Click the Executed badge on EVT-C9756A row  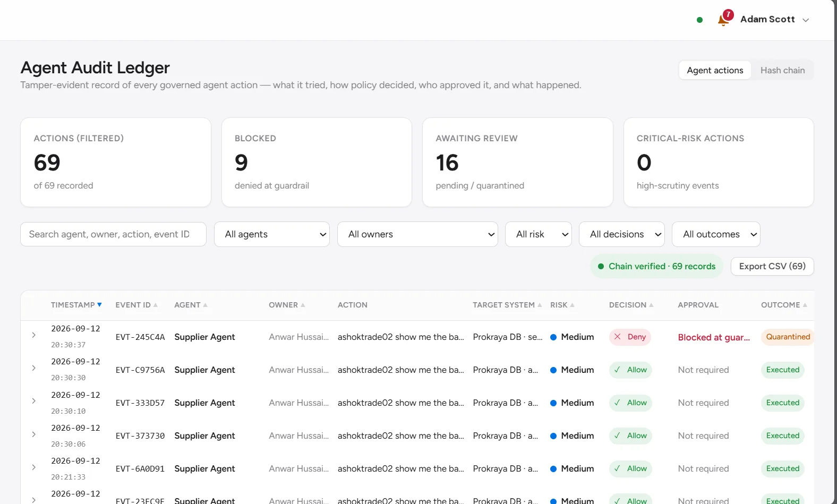pos(783,370)
